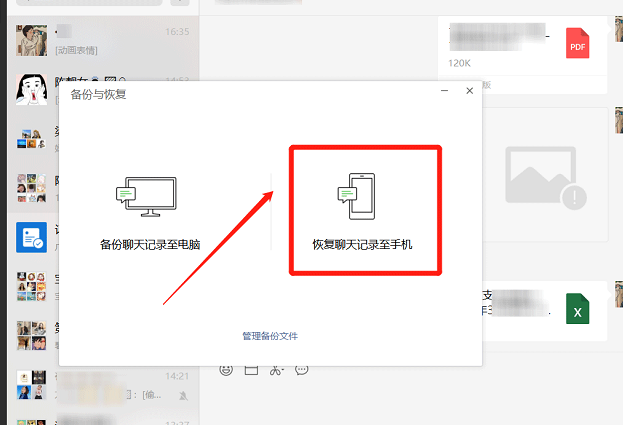Open the chat with shocked face avatar
623x425 pixels.
tap(31, 89)
